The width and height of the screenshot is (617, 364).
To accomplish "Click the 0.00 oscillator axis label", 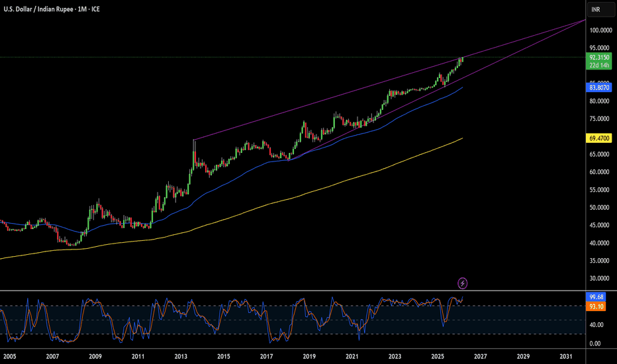I will [595, 343].
